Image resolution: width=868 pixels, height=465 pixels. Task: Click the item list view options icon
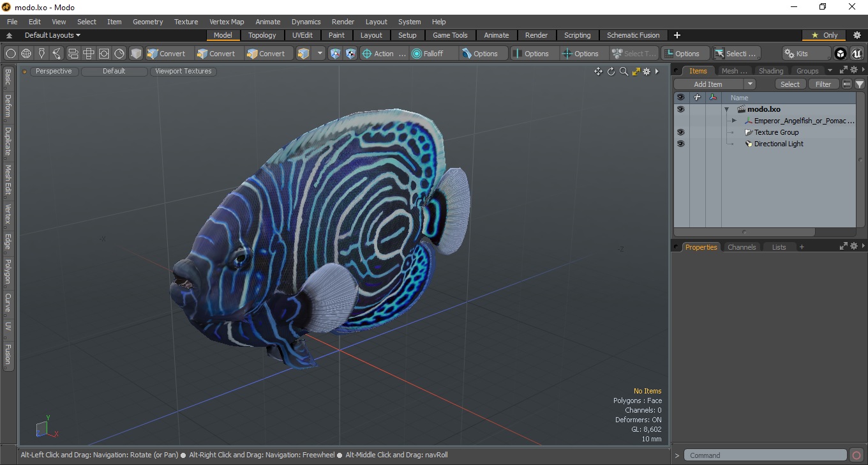click(847, 84)
